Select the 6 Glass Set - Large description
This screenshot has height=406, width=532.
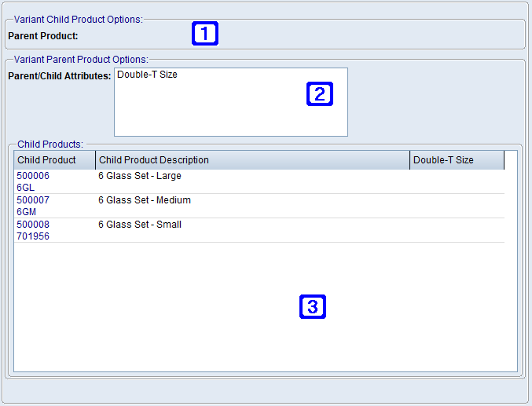point(139,176)
